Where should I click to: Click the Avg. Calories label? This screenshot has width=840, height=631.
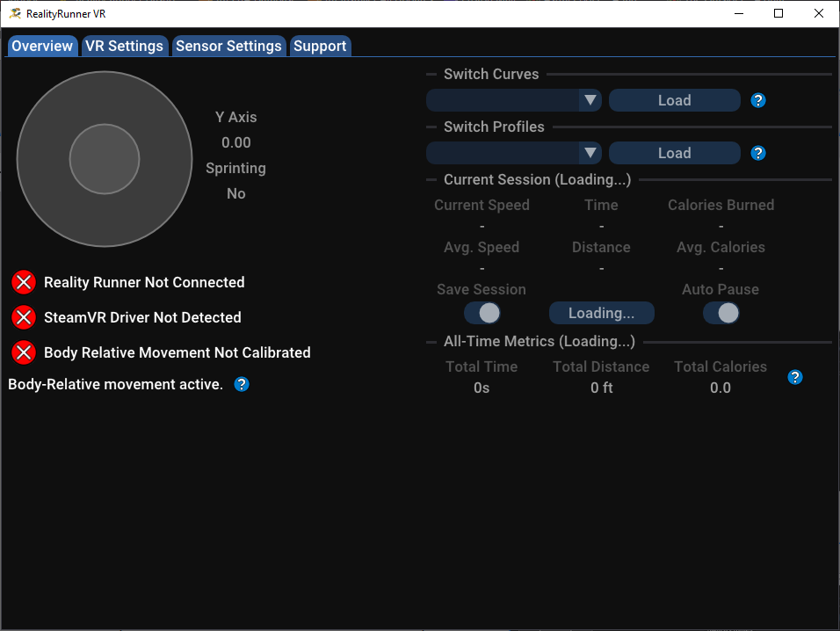[x=721, y=247]
